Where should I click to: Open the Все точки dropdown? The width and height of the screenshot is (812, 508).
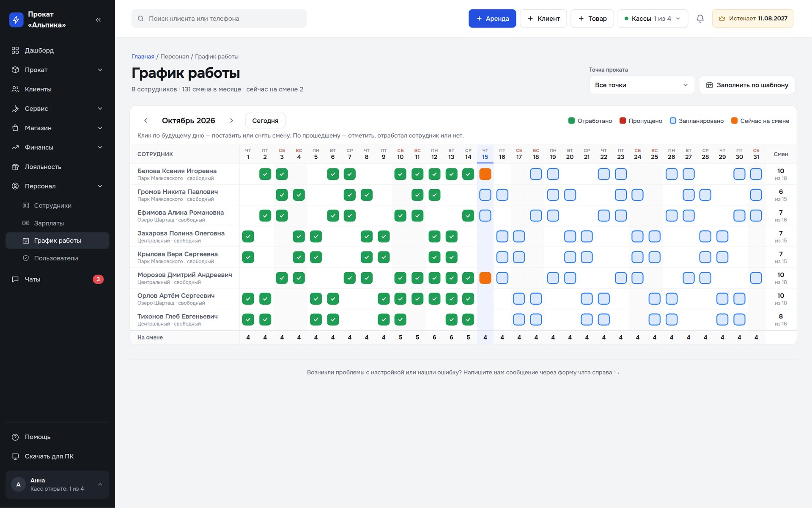pos(642,85)
